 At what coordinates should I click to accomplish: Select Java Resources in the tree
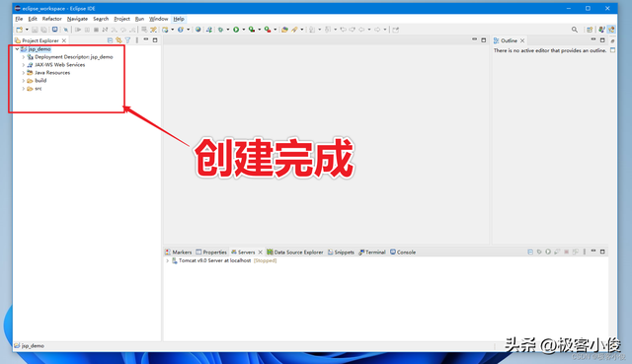click(x=52, y=73)
